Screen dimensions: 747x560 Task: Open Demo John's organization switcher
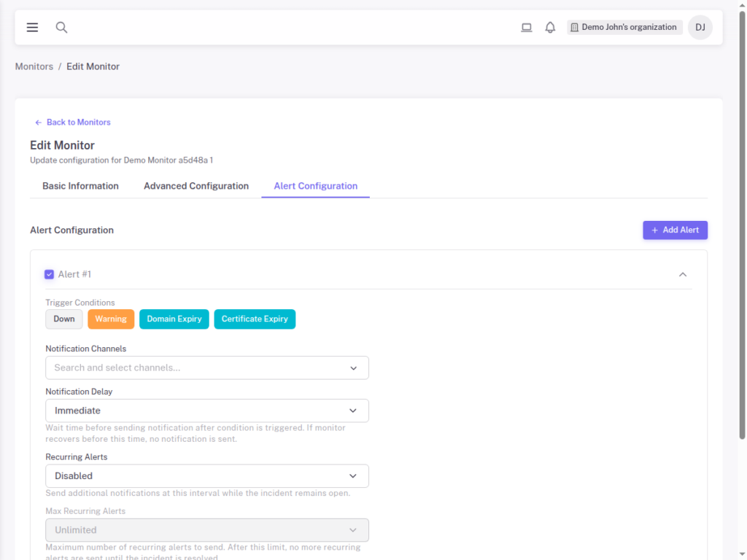tap(624, 28)
